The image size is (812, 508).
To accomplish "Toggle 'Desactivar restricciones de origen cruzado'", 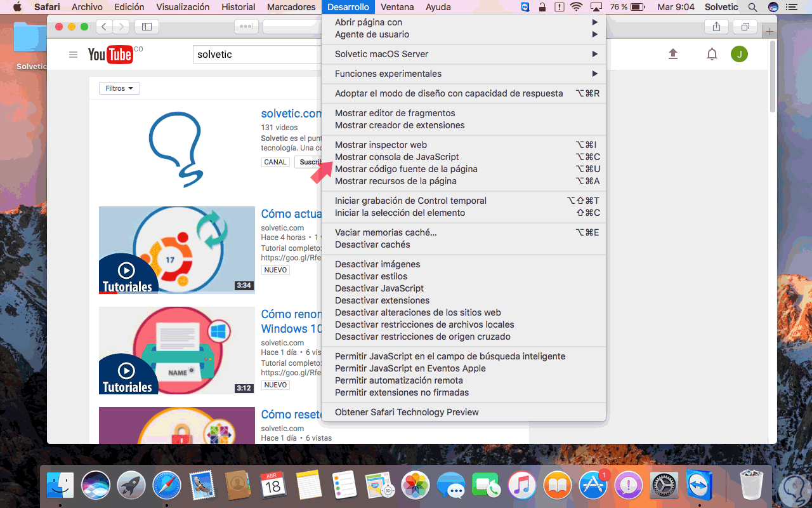I will (464, 337).
